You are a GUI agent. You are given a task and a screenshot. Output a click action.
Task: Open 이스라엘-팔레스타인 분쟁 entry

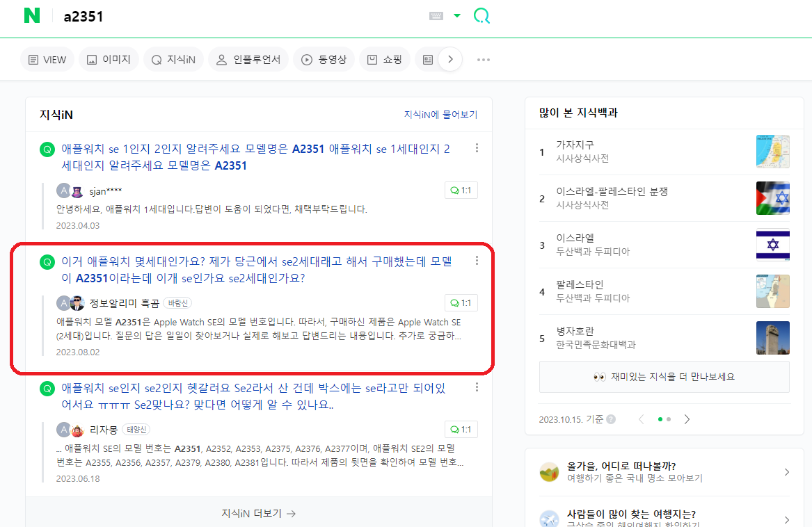click(x=612, y=192)
